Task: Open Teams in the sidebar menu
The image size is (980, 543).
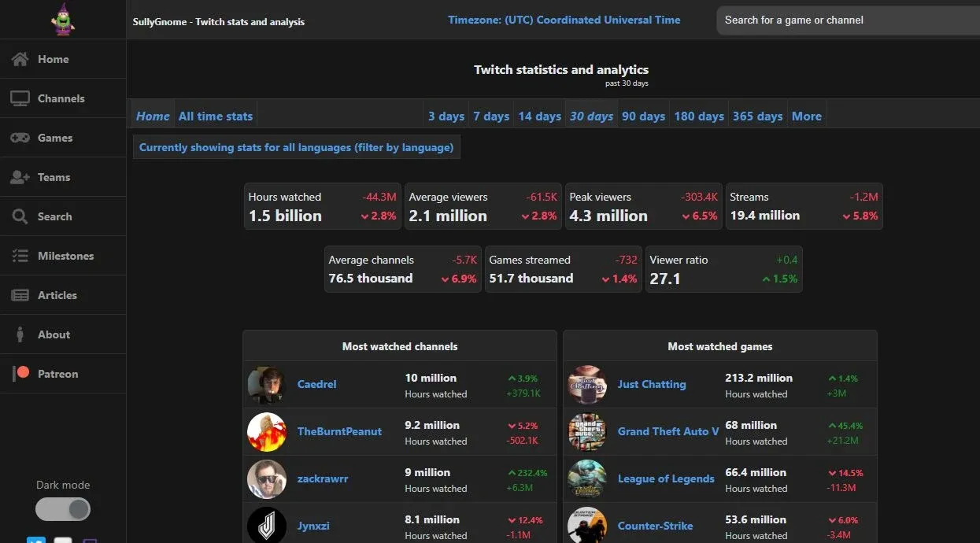Action: [63, 177]
